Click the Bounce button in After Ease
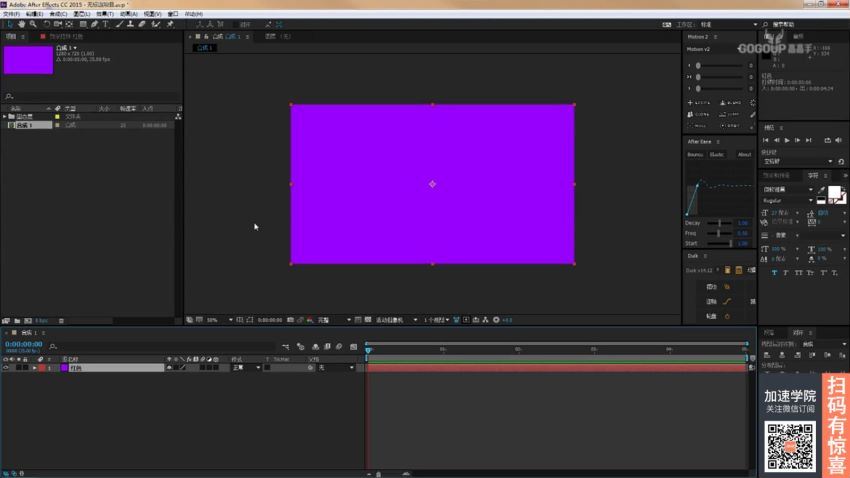Viewport: 850px width, 478px height. pyautogui.click(x=695, y=154)
